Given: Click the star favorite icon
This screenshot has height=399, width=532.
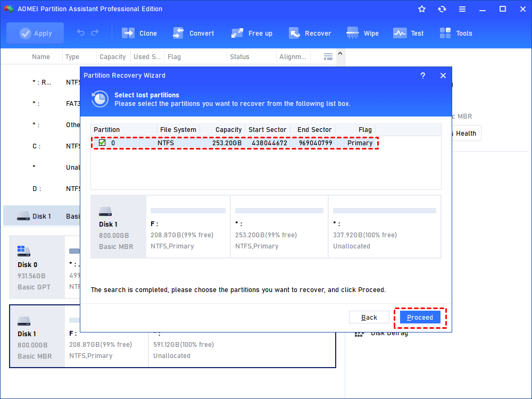Looking at the screenshot, I should click(421, 9).
